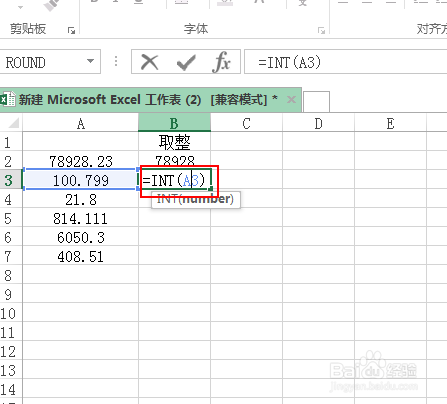
Task: Click cell with value 100.799
Action: (80, 180)
